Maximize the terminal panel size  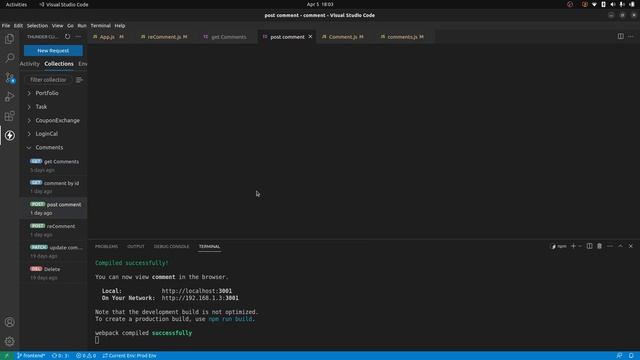pos(620,246)
